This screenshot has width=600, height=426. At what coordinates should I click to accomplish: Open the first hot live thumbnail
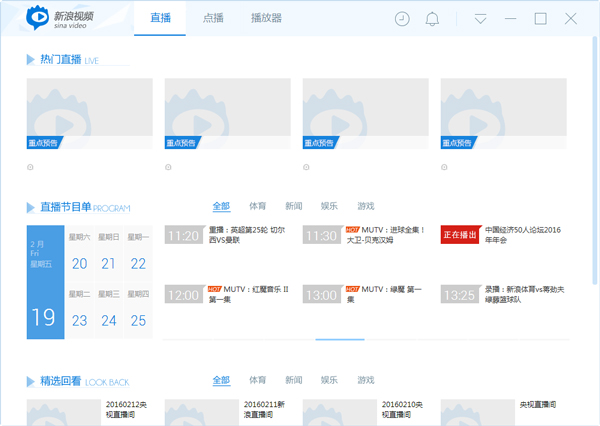tap(90, 113)
